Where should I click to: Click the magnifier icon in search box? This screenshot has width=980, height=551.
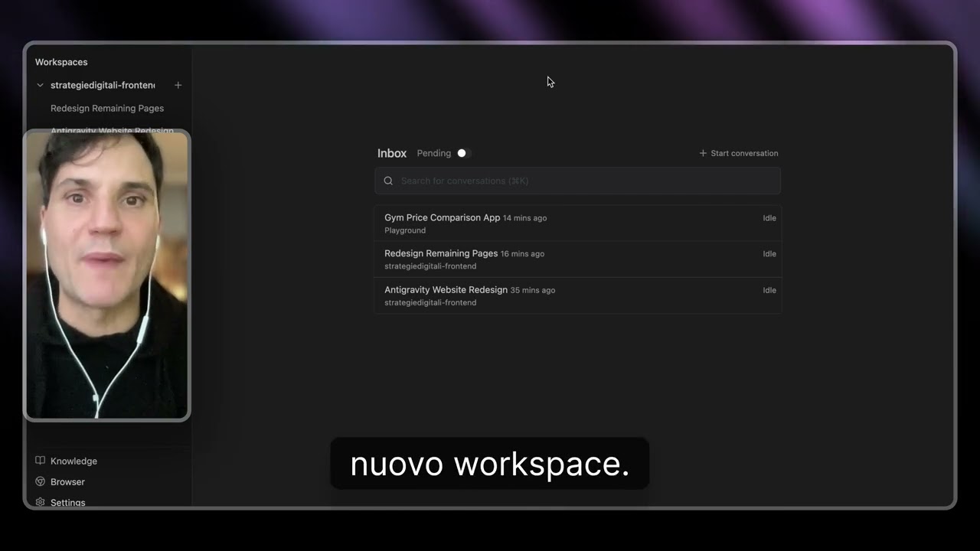tap(388, 181)
